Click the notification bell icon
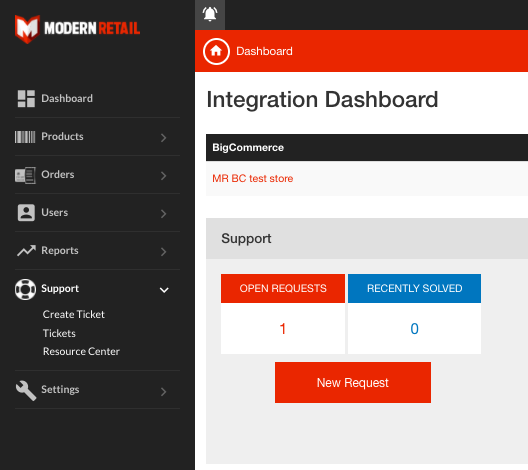 pyautogui.click(x=210, y=14)
